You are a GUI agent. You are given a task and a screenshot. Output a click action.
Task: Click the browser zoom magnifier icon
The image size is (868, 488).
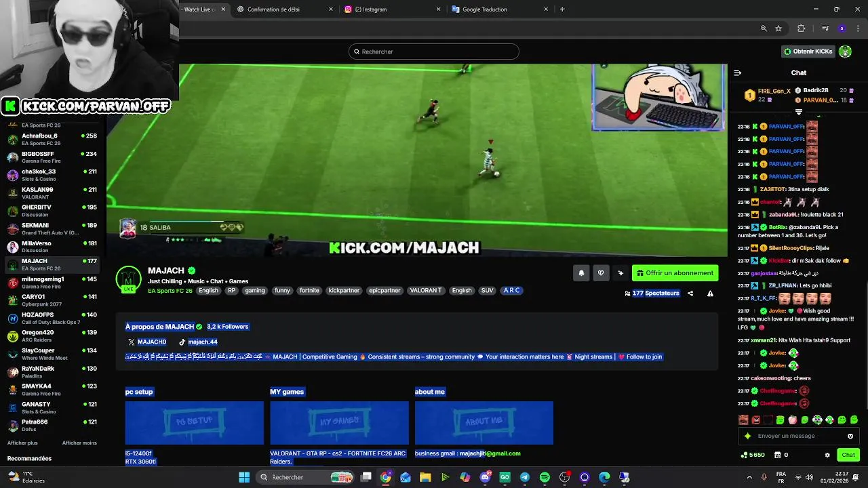764,28
